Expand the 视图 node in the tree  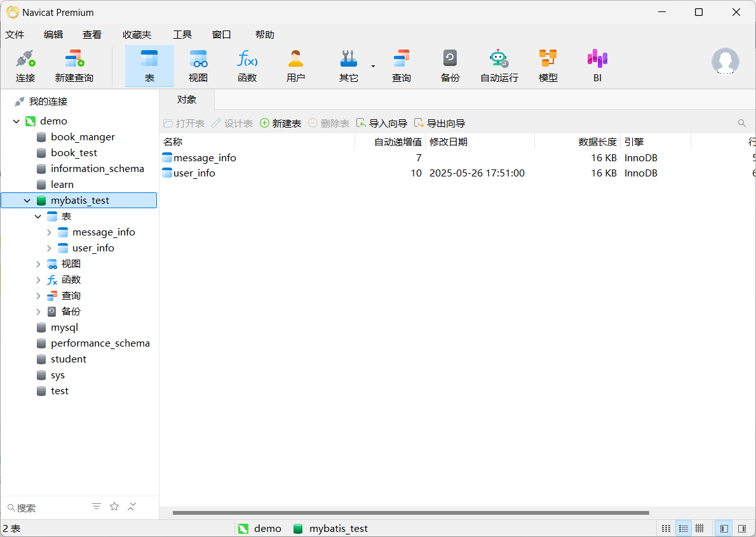click(38, 264)
